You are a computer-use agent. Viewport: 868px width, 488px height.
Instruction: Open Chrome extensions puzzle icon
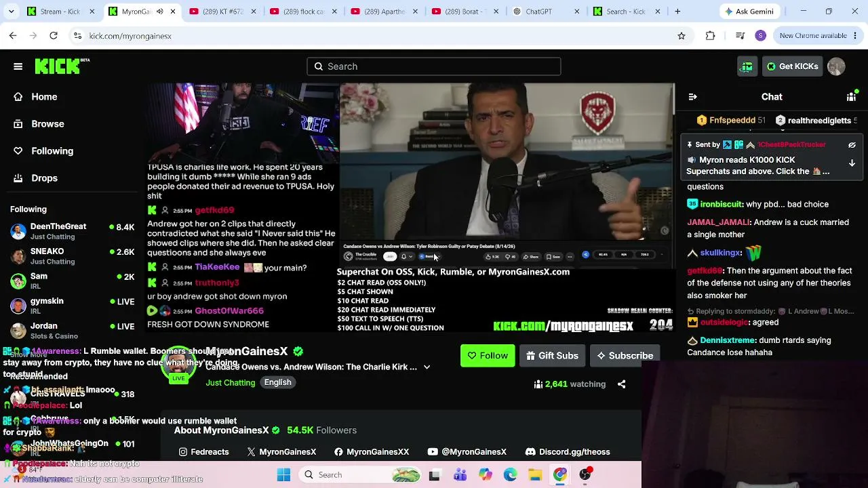point(710,36)
